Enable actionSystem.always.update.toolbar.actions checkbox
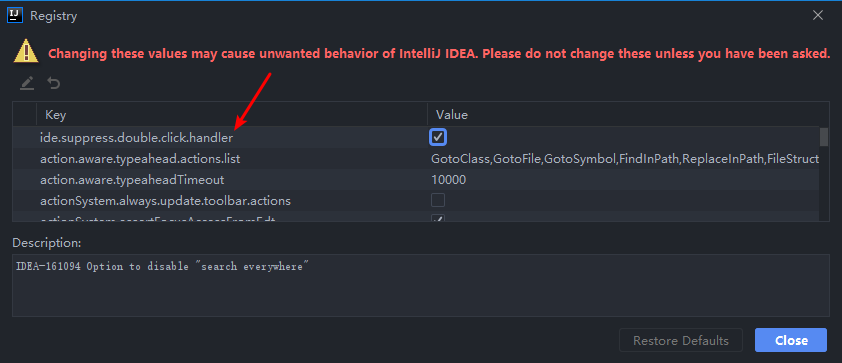This screenshot has width=842, height=363. (x=438, y=200)
